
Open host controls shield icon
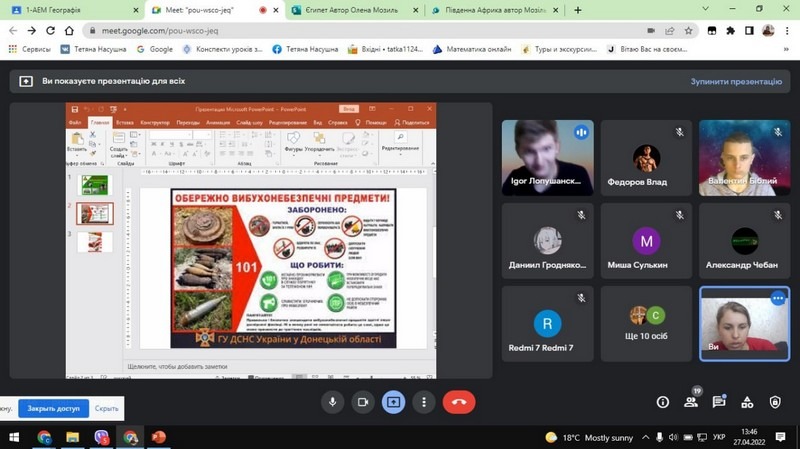click(x=775, y=403)
